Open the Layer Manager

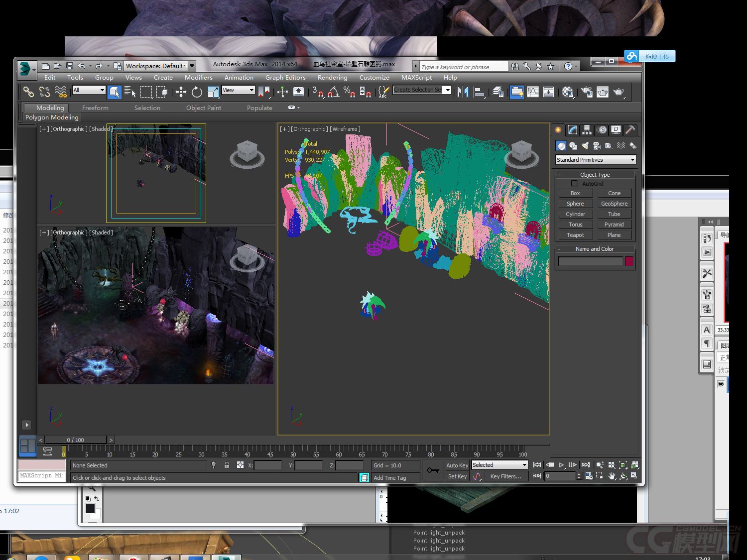498,92
